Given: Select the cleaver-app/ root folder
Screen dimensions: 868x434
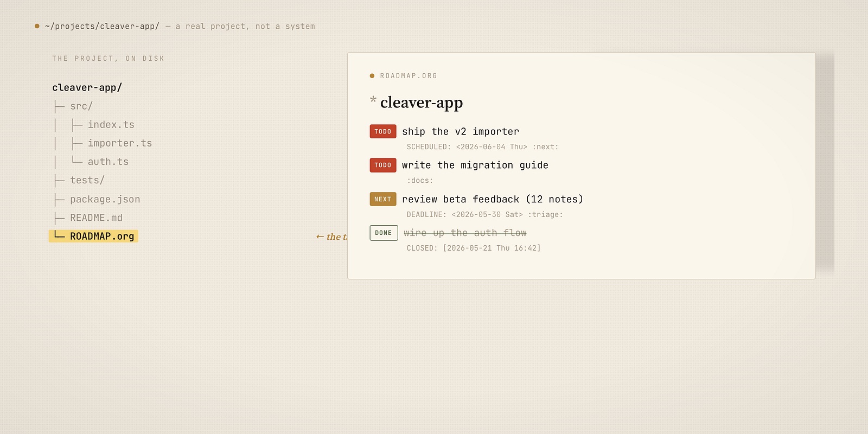Looking at the screenshot, I should point(87,87).
